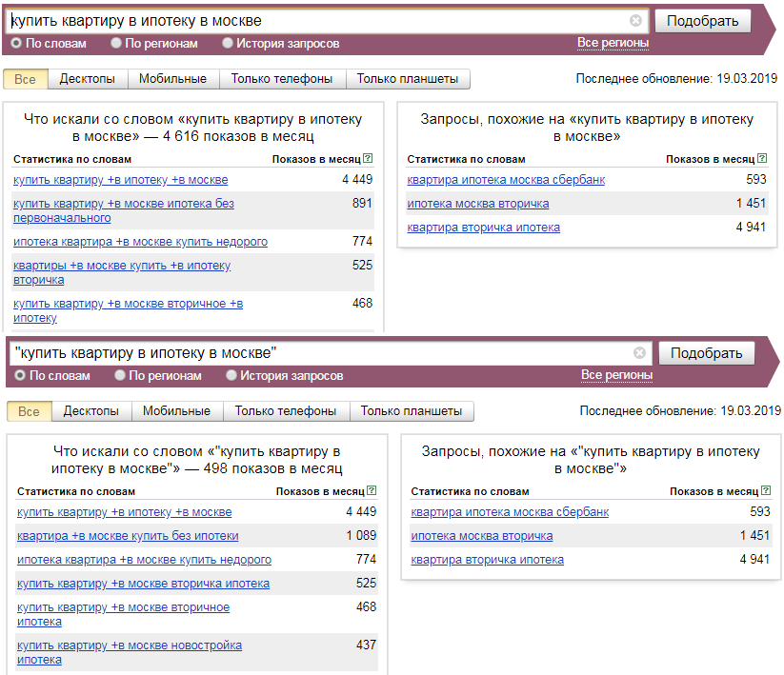Screen dimensions: 784x675
Task: Select 'История запросов' radio under the quoted query
Action: point(231,375)
